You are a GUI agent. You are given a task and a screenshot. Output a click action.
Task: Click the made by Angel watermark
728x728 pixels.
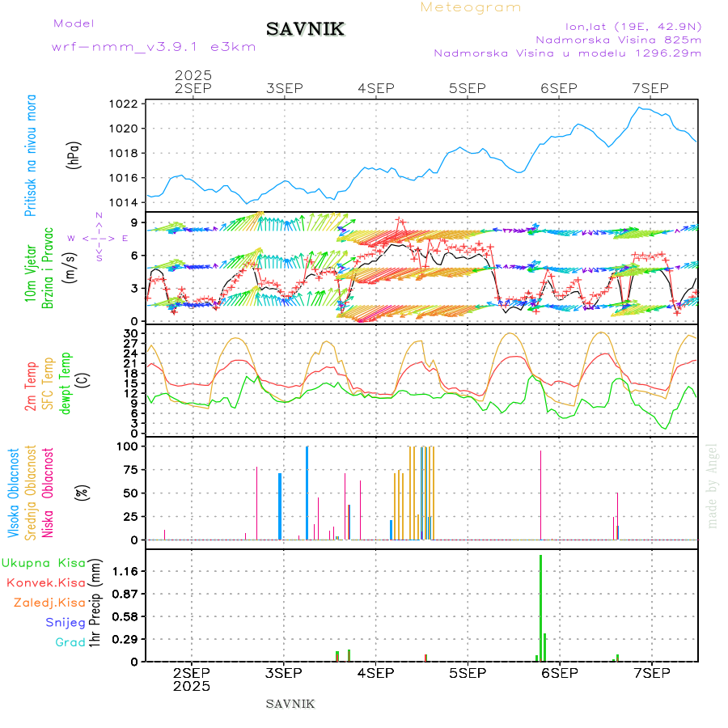coord(713,485)
